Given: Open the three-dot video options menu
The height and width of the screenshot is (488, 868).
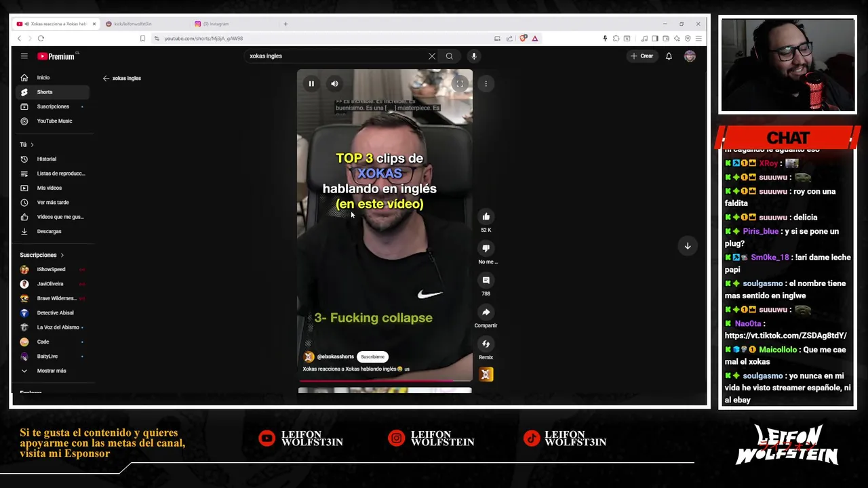Looking at the screenshot, I should coord(486,83).
